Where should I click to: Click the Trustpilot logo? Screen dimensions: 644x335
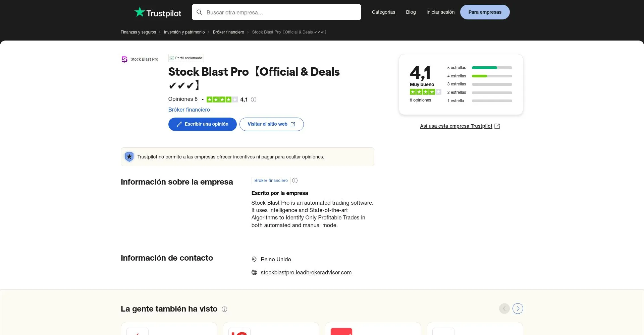[x=158, y=12]
